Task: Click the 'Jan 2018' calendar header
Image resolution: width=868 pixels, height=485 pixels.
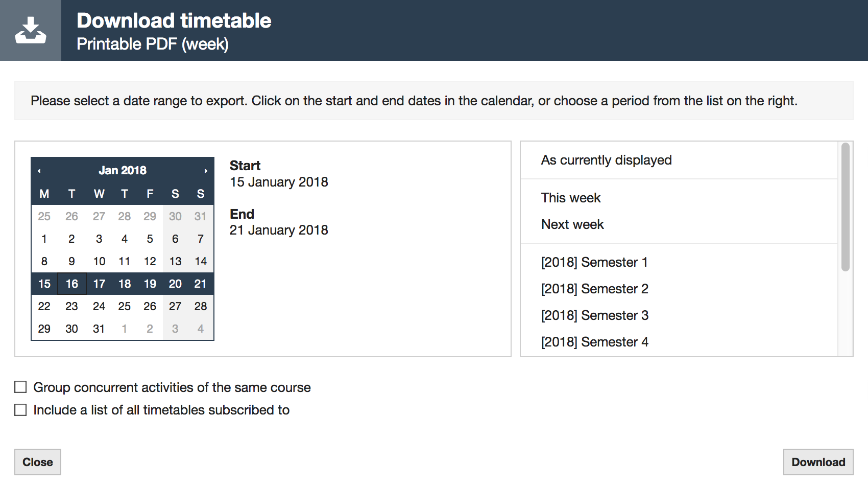Action: (x=123, y=170)
